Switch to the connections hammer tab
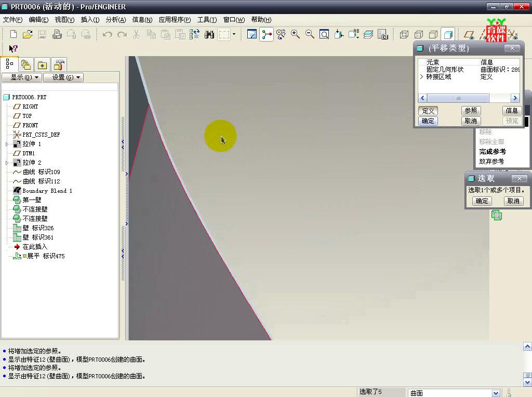The image size is (532, 397). pos(59,64)
